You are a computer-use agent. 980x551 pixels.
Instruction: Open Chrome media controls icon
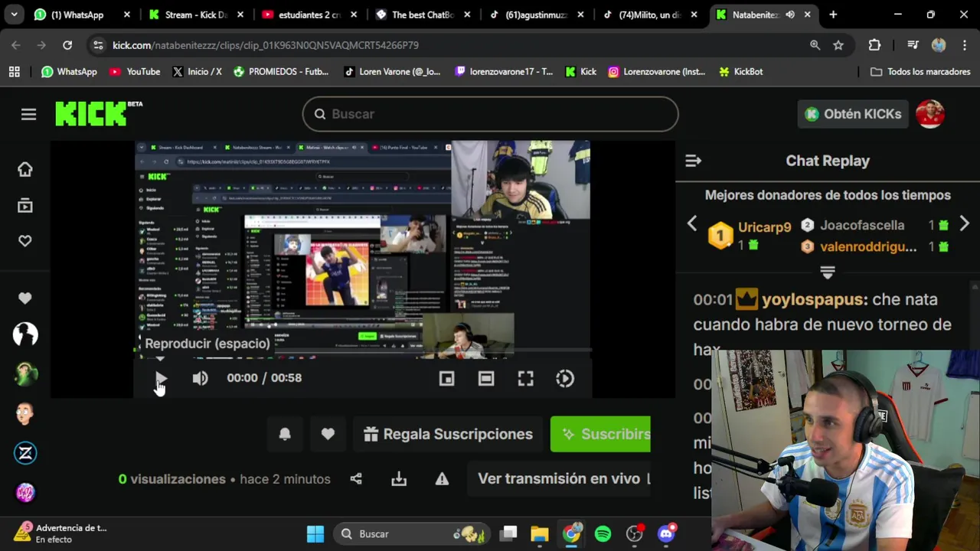click(x=913, y=45)
